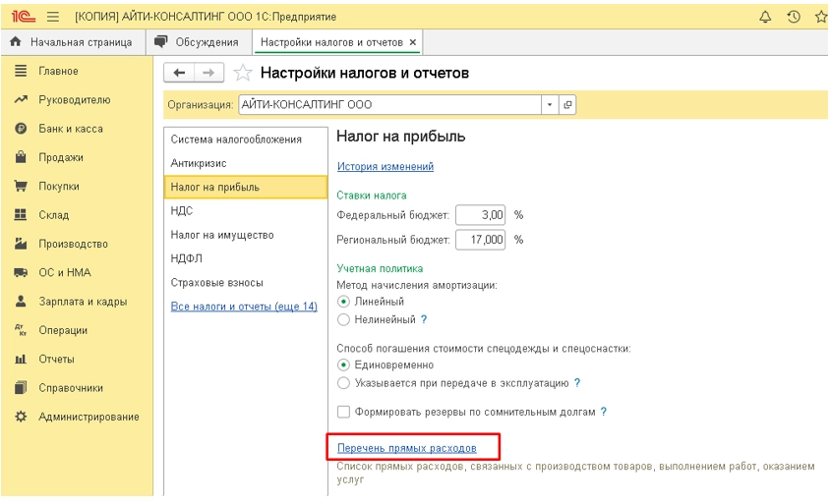Select the Линейный amortization method
This screenshot has height=504, width=830.
coord(343,302)
